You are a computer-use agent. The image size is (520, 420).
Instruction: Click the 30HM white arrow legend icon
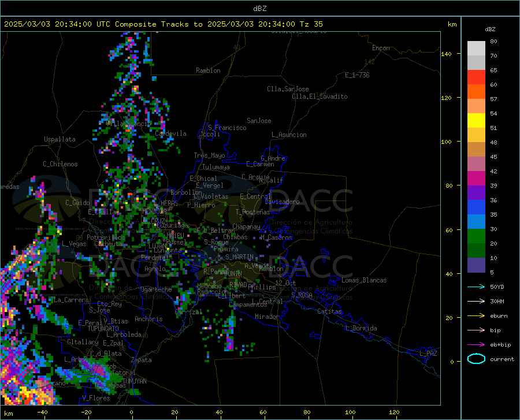coord(476,301)
